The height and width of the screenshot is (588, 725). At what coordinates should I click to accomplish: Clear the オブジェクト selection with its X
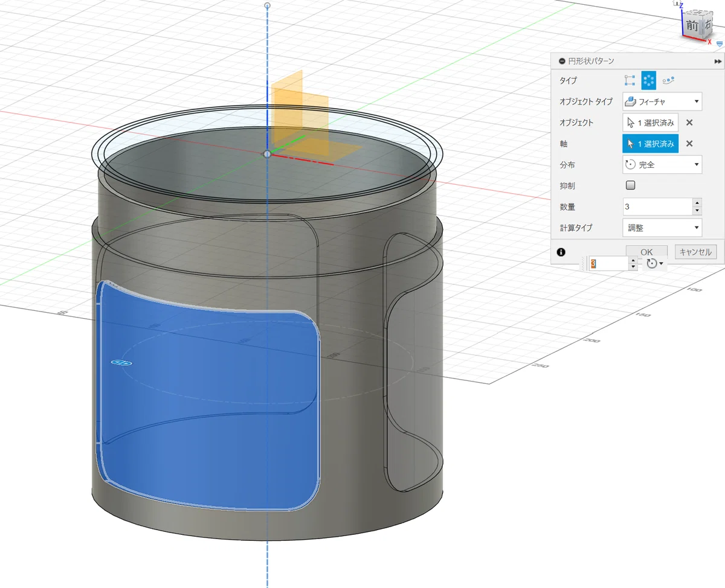(689, 123)
